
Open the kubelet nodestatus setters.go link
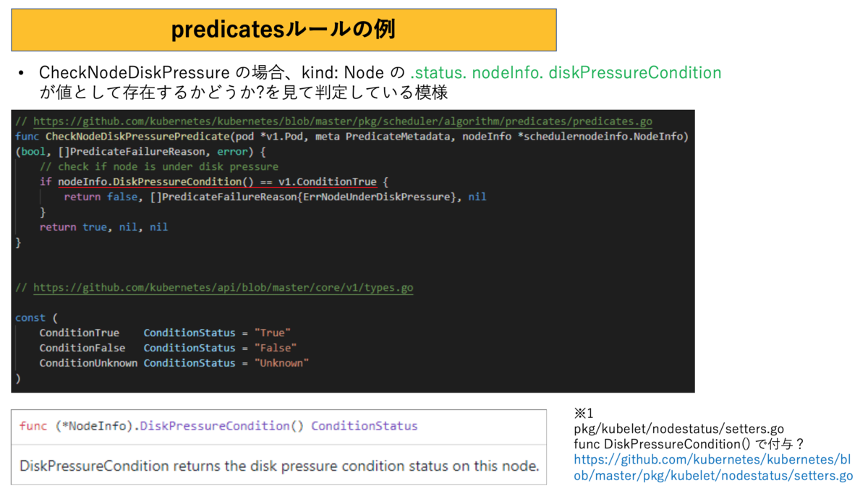point(713,468)
